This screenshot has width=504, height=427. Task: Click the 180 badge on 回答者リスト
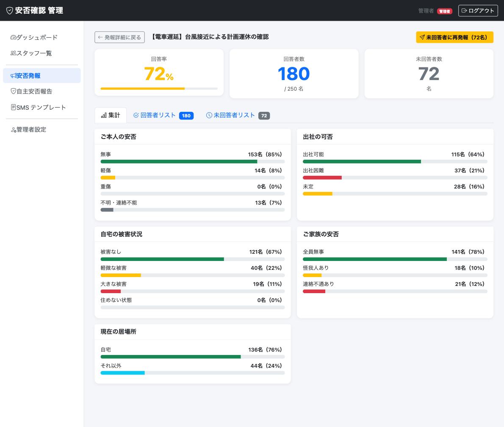(186, 116)
